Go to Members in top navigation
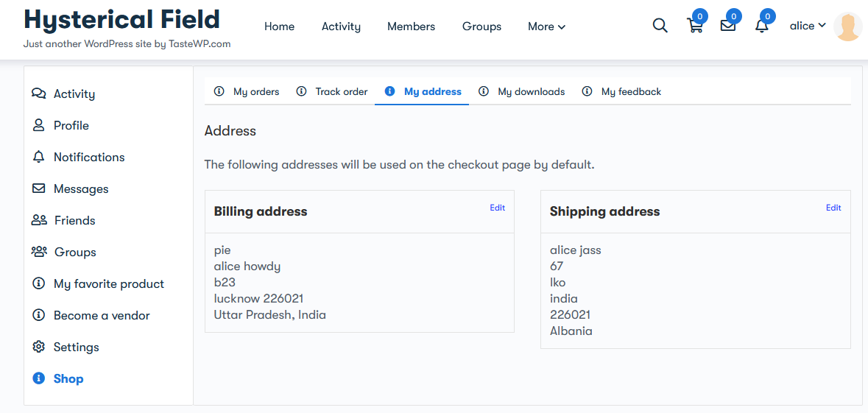868x413 pixels. tap(412, 27)
